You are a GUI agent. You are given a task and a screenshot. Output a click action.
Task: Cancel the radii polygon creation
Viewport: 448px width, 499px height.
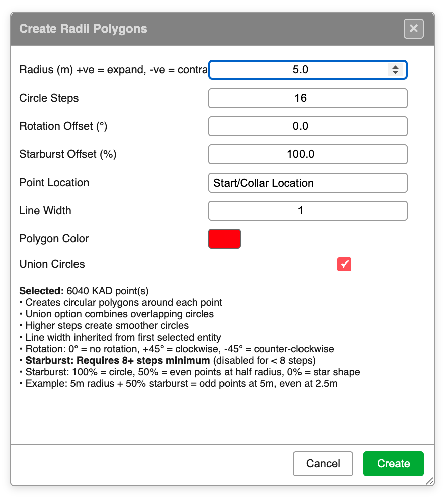323,463
